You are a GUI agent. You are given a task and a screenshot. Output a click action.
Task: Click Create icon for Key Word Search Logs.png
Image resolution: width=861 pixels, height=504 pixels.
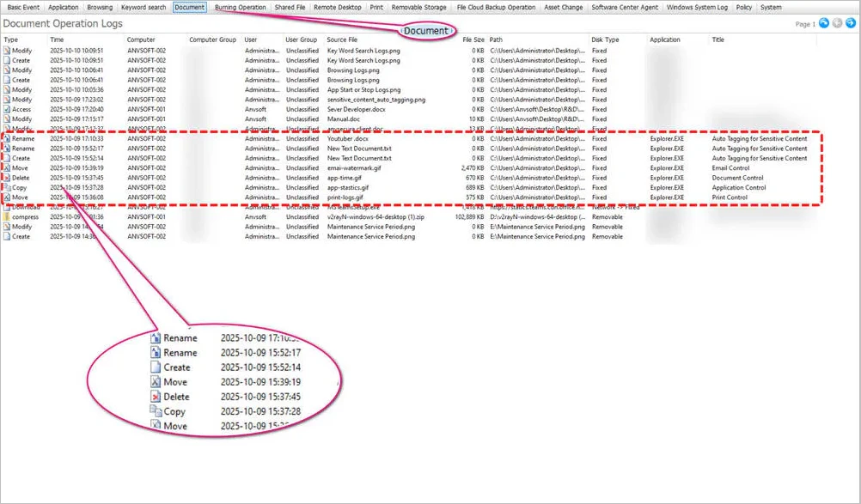click(x=7, y=60)
